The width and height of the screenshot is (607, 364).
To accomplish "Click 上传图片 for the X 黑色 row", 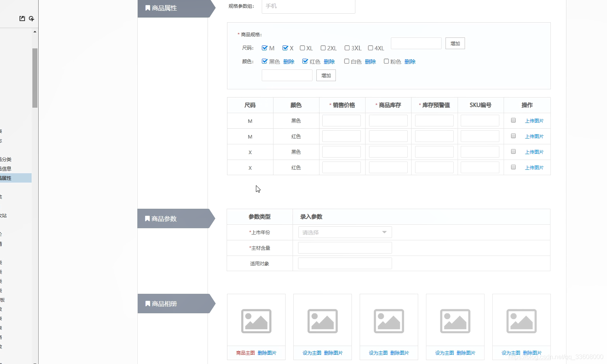I will (x=534, y=152).
